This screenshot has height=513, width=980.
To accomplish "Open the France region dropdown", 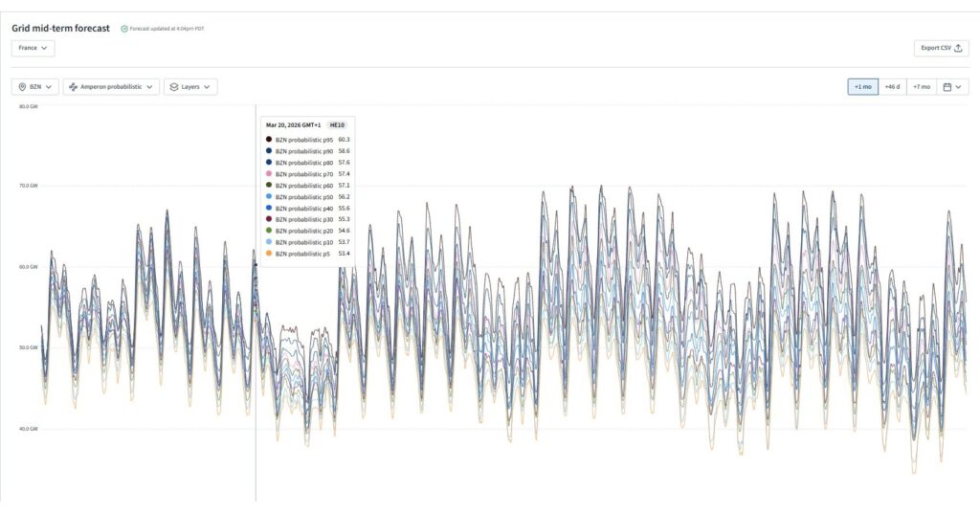I will (33, 48).
